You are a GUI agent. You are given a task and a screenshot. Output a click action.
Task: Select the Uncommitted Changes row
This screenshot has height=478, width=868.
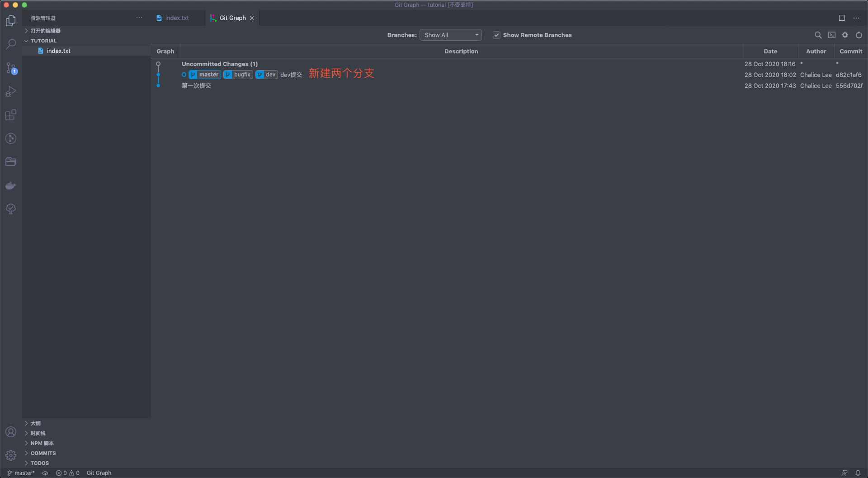click(220, 64)
